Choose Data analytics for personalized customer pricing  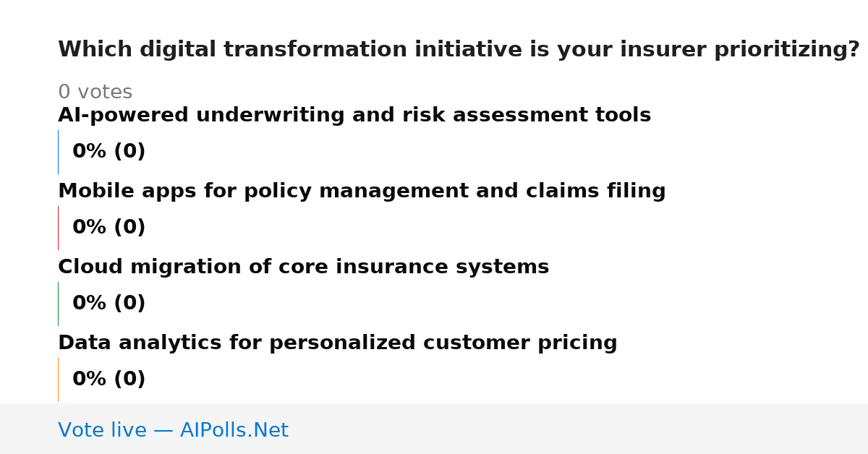point(338,343)
